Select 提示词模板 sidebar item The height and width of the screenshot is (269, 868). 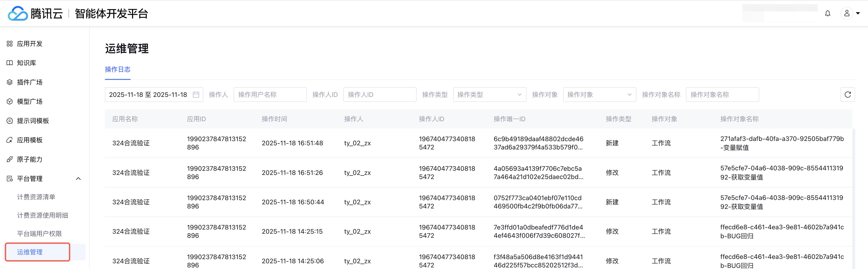[x=33, y=120]
